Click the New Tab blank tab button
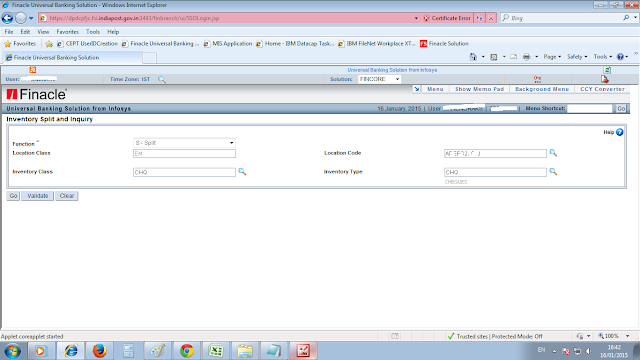 [x=149, y=58]
